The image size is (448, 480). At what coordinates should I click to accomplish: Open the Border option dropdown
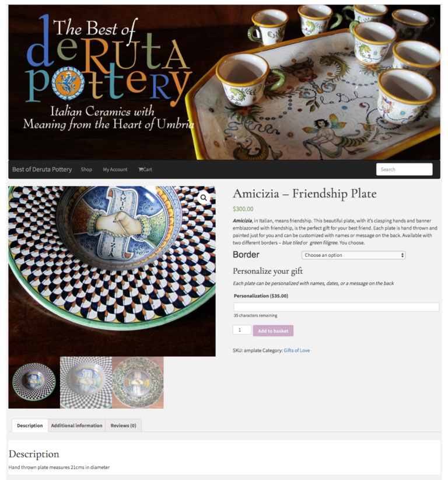(x=353, y=255)
